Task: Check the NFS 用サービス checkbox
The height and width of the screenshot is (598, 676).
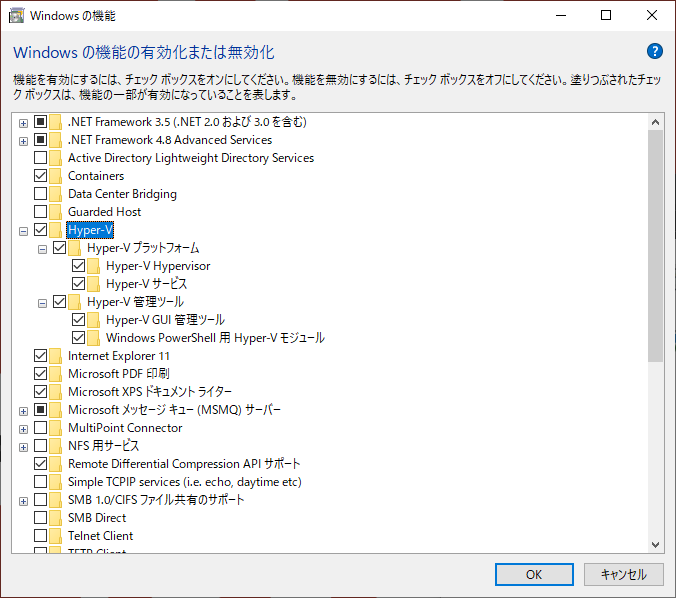Action: (41, 445)
